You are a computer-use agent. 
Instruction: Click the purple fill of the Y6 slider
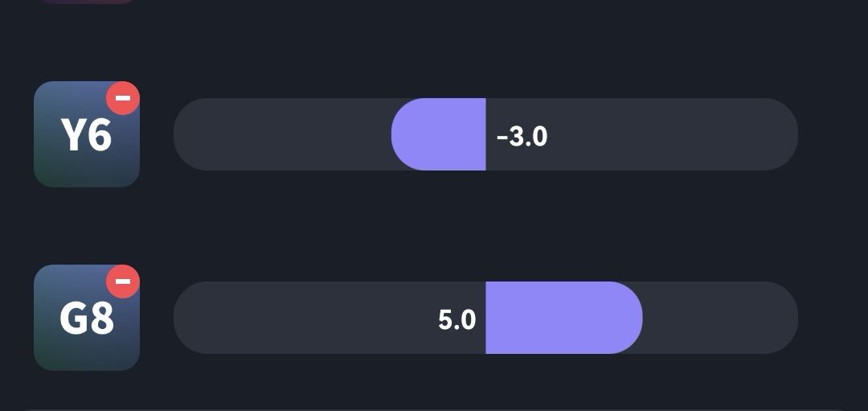(440, 134)
